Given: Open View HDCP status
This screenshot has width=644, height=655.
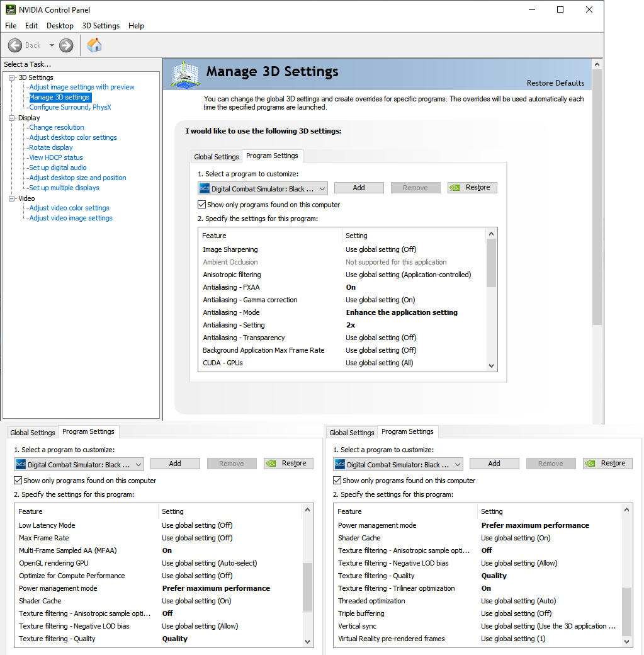Looking at the screenshot, I should tap(56, 157).
